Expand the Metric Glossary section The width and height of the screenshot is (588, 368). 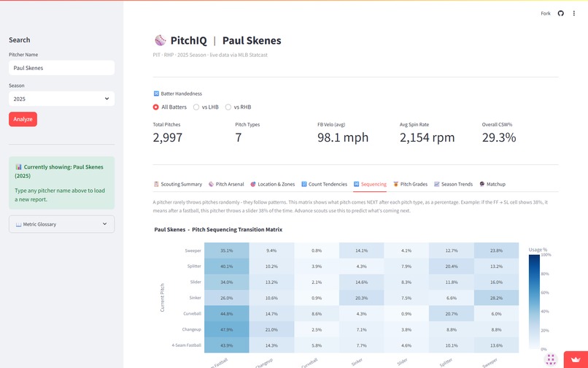pos(61,224)
